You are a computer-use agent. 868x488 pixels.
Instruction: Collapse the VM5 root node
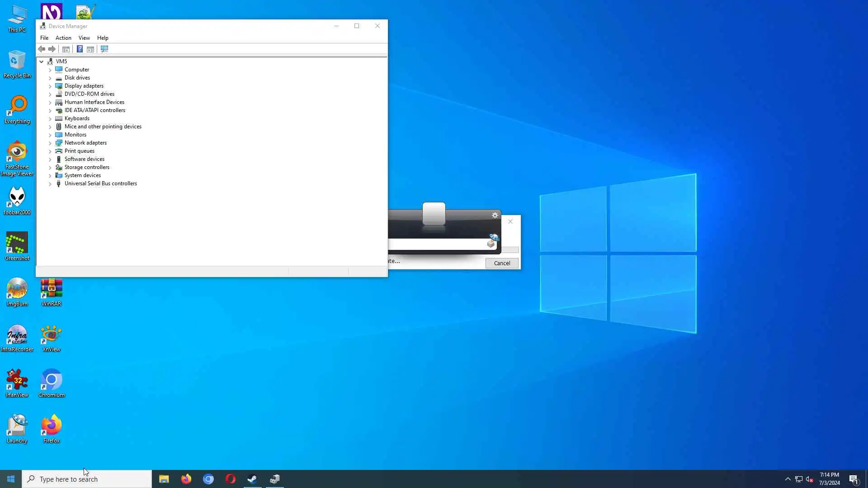pyautogui.click(x=42, y=61)
